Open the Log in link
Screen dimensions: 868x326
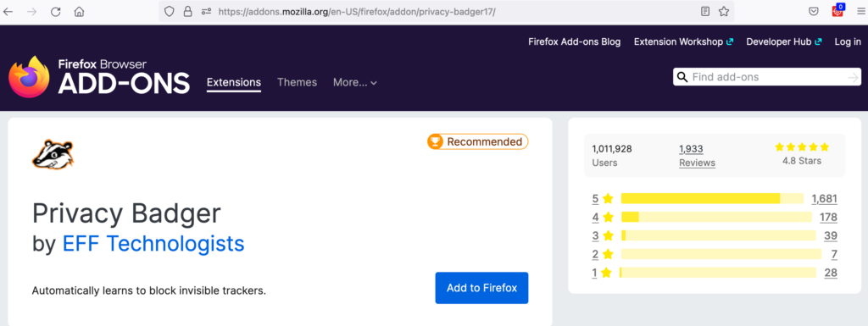848,41
